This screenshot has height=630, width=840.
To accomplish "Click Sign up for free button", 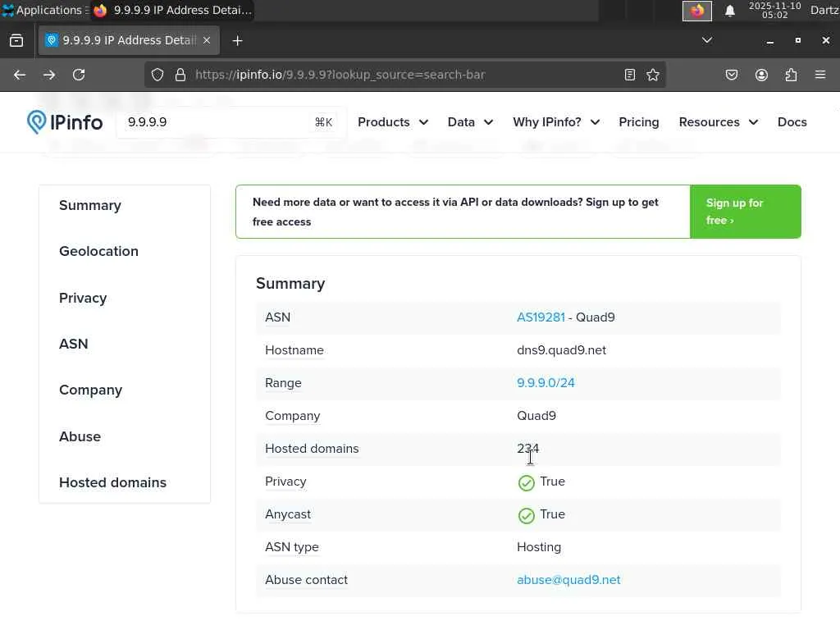I will pos(745,212).
